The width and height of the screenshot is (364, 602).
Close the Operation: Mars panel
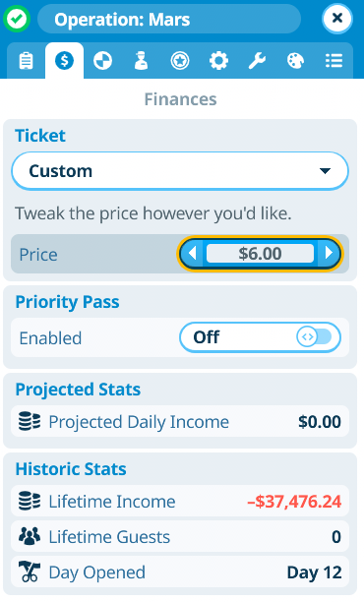pos(337,18)
